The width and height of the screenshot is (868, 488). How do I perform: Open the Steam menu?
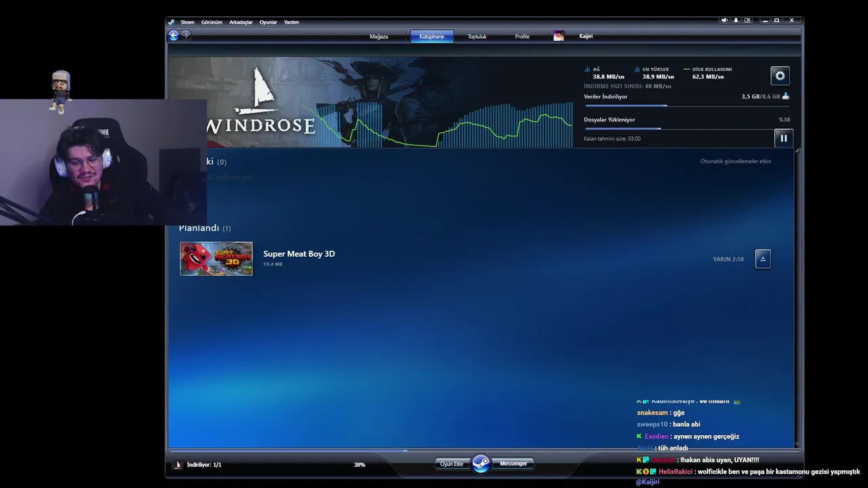tap(187, 22)
